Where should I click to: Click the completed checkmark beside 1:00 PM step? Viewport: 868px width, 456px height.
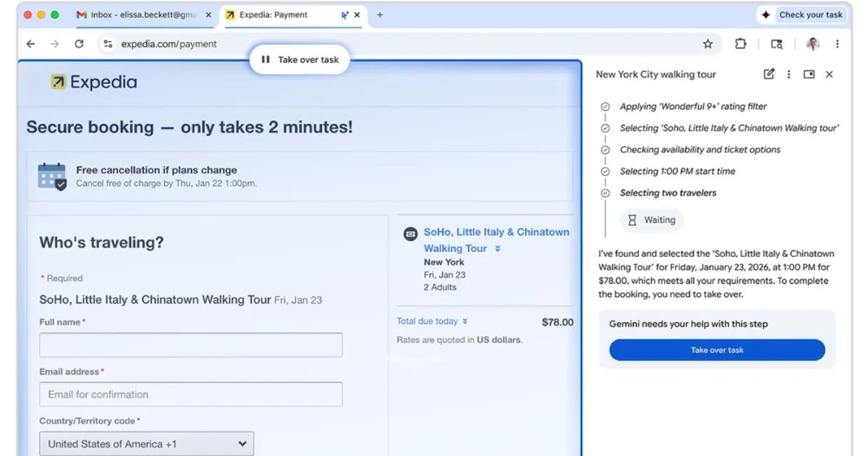pyautogui.click(x=604, y=171)
